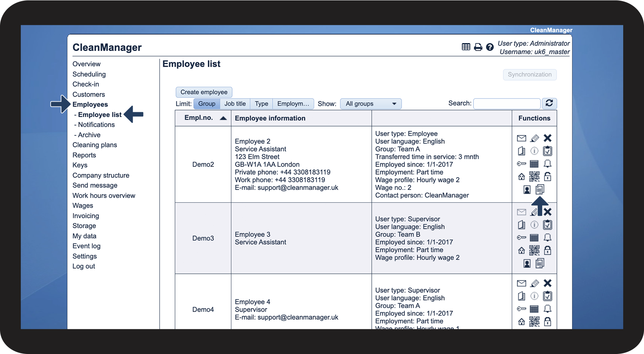644x354 pixels.
Task: Edit Demo2 with the pencil icon
Action: pyautogui.click(x=534, y=138)
